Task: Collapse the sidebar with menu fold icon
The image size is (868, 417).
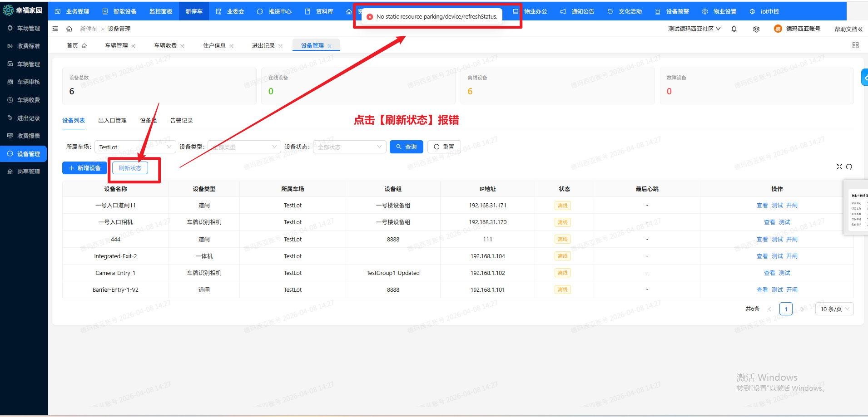Action: coord(55,29)
